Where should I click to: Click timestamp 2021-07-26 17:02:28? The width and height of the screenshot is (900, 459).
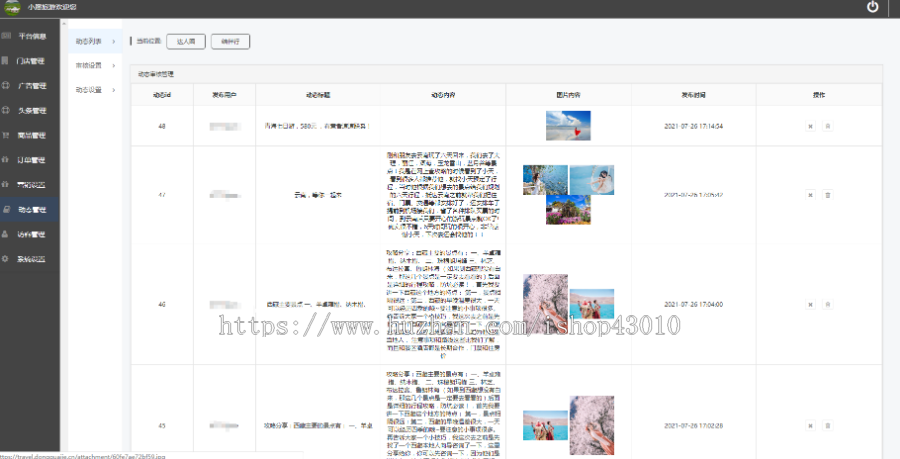tap(693, 426)
